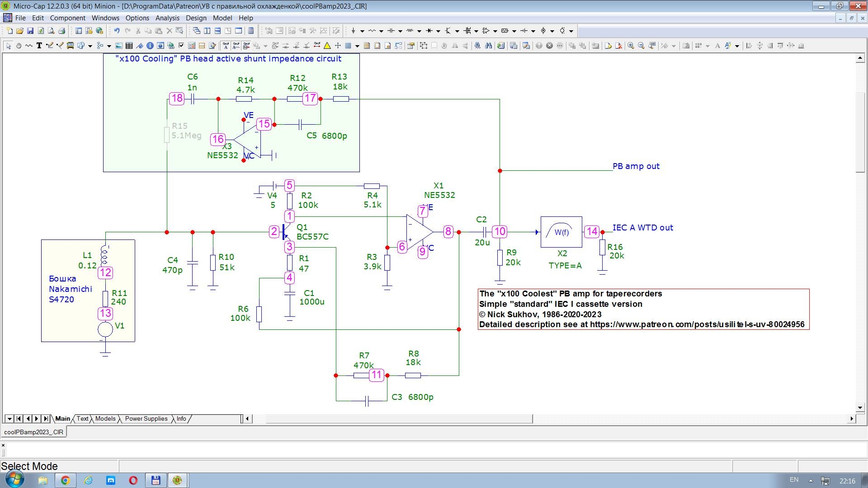Click the Zoom In magnifier icon

(631, 46)
